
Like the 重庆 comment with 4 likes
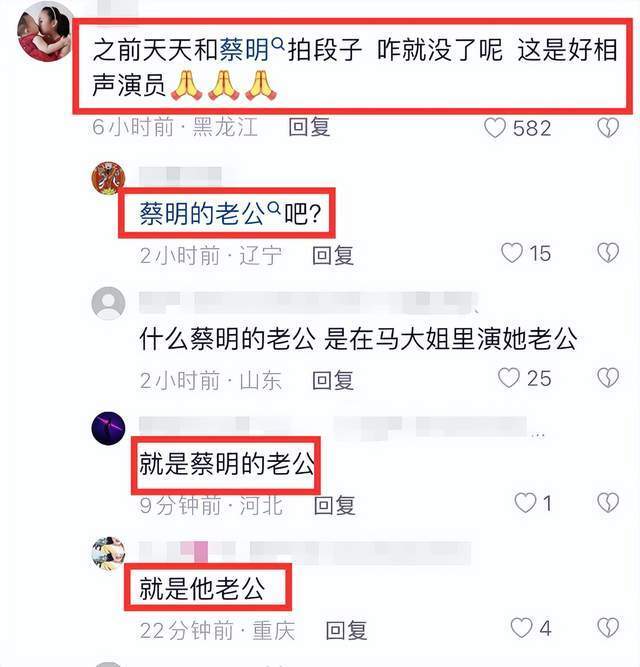(x=521, y=628)
